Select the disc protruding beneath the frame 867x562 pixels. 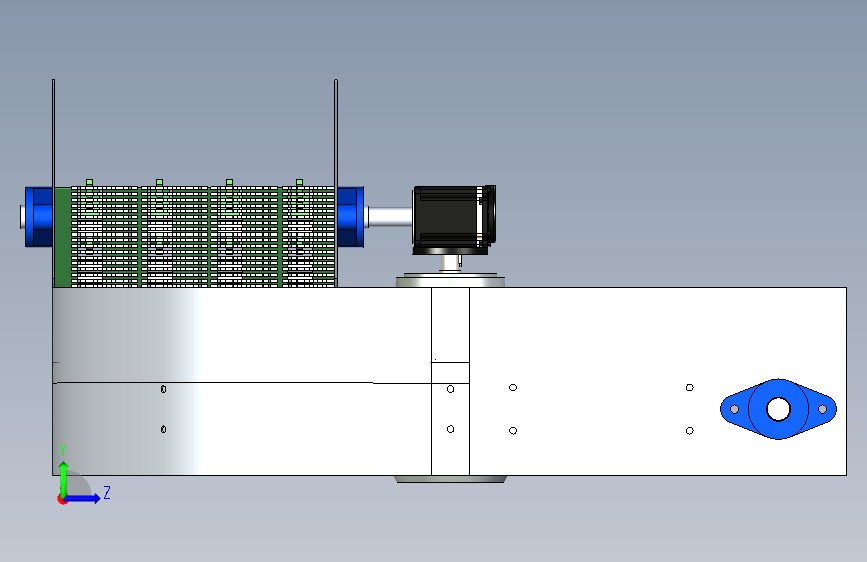coord(451,479)
